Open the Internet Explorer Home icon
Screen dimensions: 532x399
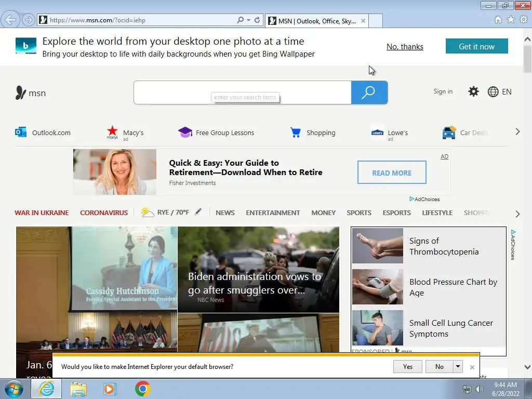tap(498, 20)
